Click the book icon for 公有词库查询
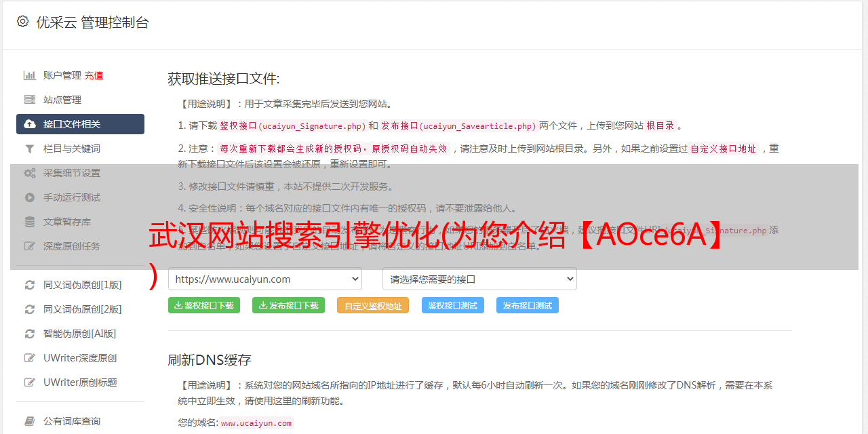The height and width of the screenshot is (434, 868). pyautogui.click(x=30, y=421)
